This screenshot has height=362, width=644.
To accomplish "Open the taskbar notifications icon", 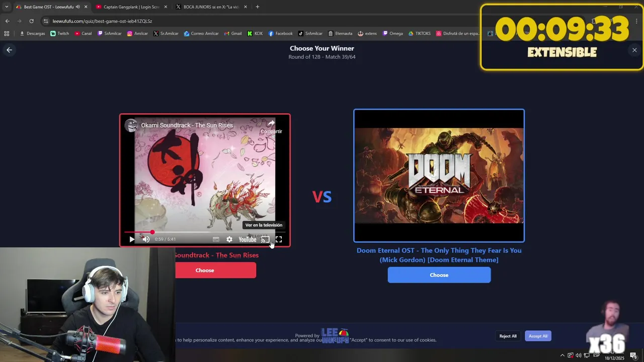I will coord(633,355).
